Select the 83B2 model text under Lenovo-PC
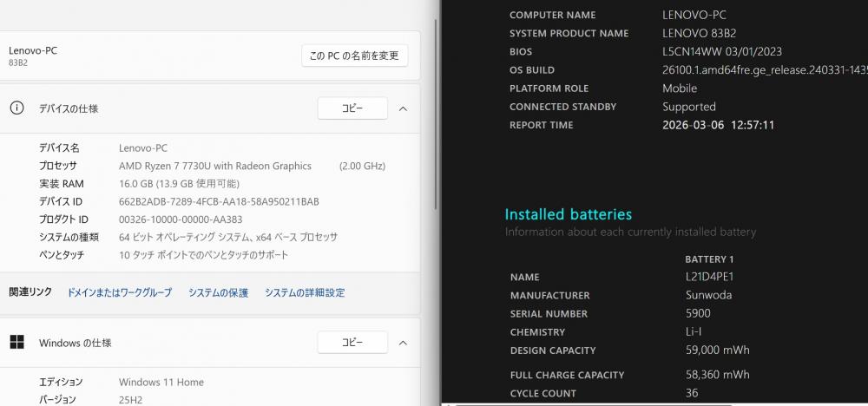The height and width of the screenshot is (406, 868). (x=17, y=62)
